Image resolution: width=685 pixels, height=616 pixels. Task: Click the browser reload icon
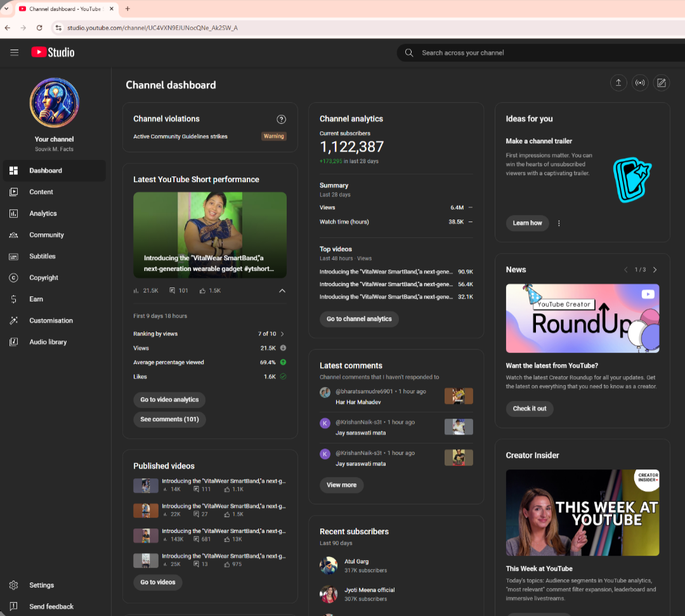click(39, 27)
